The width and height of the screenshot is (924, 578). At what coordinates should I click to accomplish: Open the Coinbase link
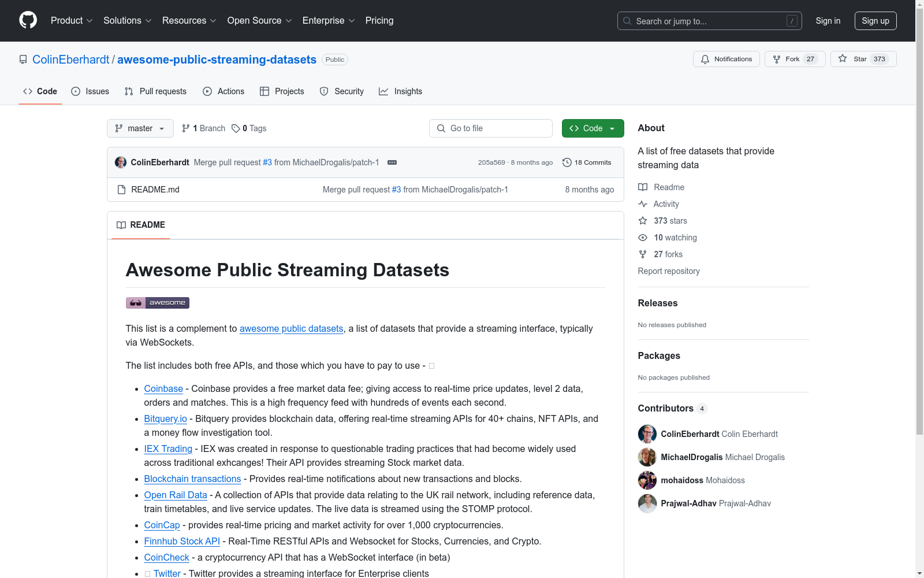point(163,388)
